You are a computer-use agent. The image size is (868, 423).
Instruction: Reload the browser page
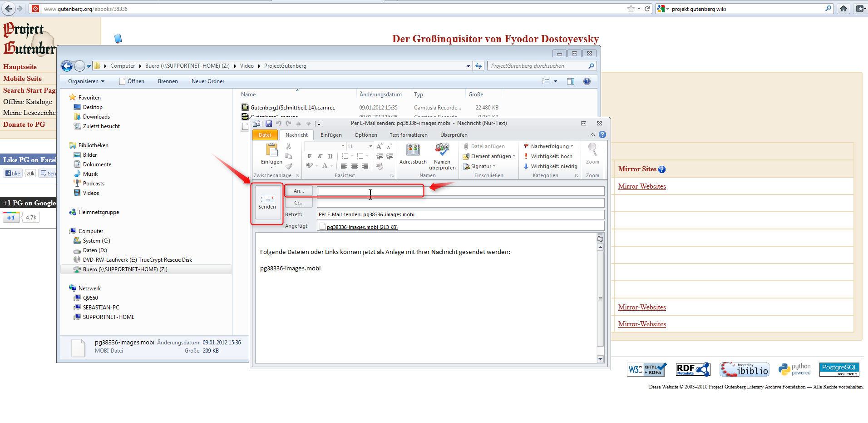[x=647, y=9]
